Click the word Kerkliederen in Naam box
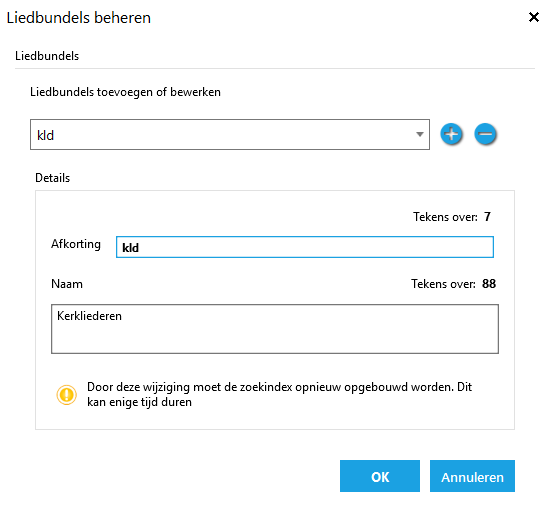 (89, 316)
